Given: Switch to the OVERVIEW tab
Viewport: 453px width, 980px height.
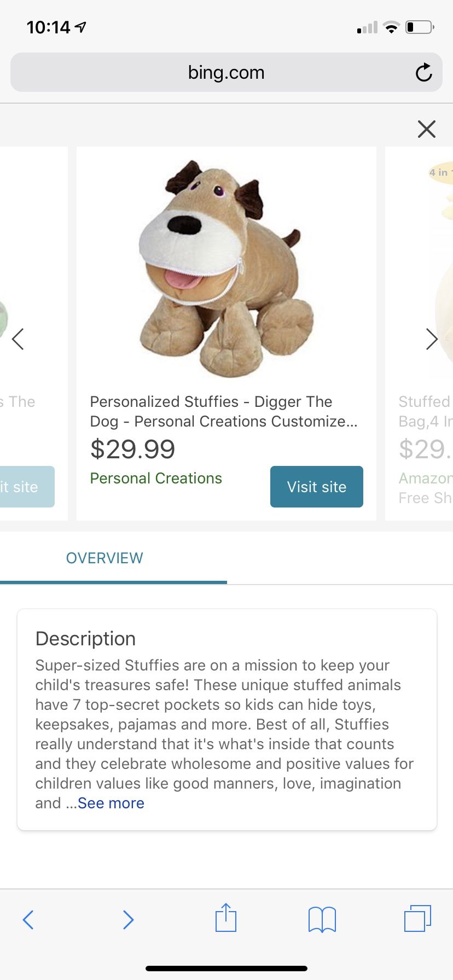Looking at the screenshot, I should coord(104,558).
